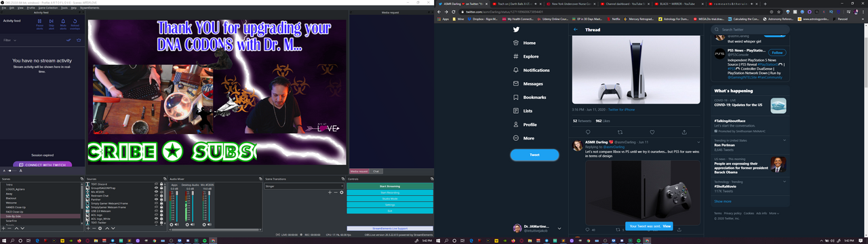View the sent tweet notification
Screen dimensions: 868x244
(667, 226)
